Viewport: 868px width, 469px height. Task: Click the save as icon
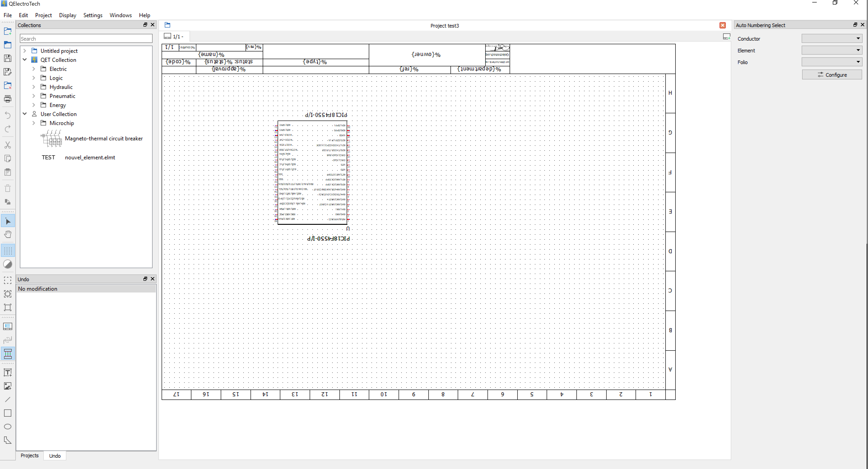(x=7, y=72)
